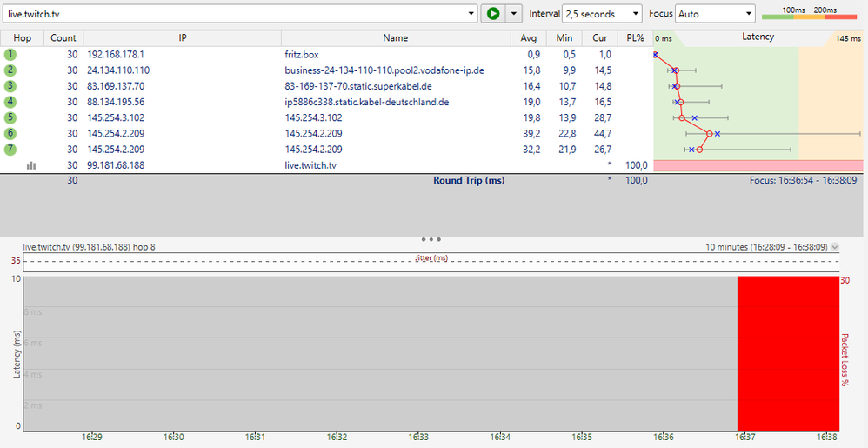
Task: Sort by the Count column header
Action: pos(63,38)
